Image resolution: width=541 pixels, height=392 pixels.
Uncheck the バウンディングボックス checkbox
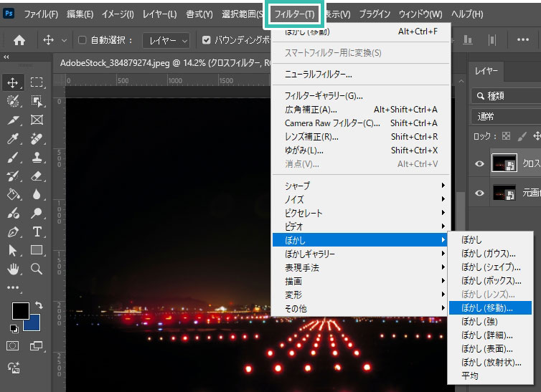point(207,41)
